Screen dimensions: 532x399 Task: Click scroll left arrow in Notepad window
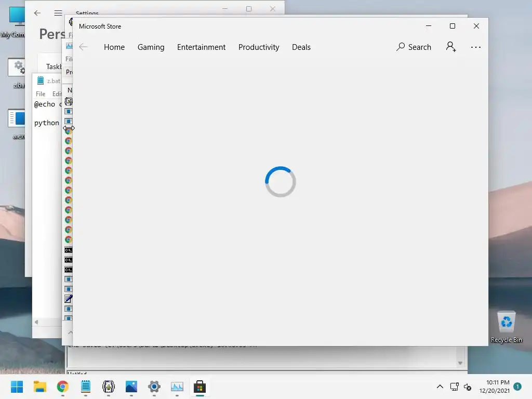tap(36, 322)
